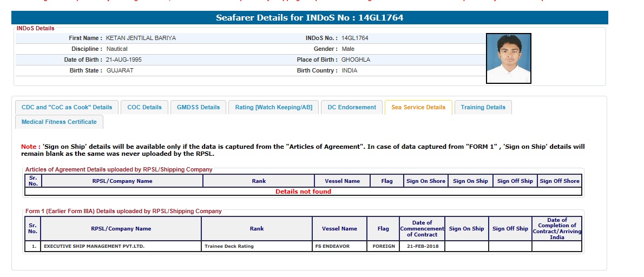Open the GMDSS Details tab
This screenshot has height=277, width=644.
pos(198,107)
